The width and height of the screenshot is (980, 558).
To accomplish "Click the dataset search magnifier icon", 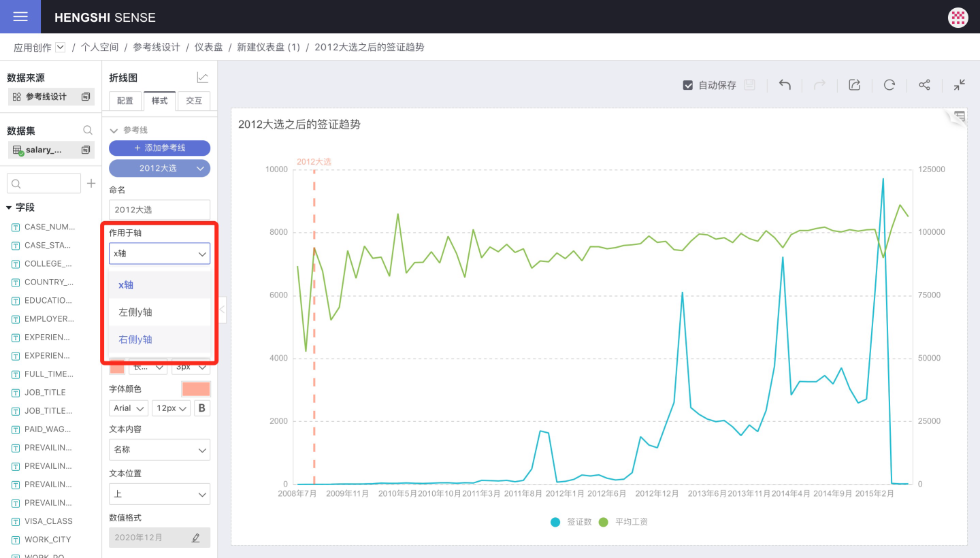I will pyautogui.click(x=87, y=131).
